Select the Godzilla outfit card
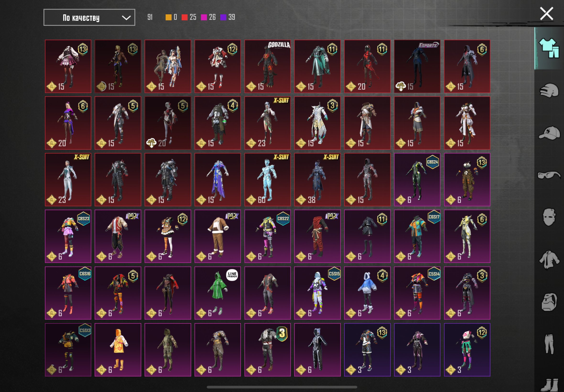564x392 pixels. [x=267, y=66]
